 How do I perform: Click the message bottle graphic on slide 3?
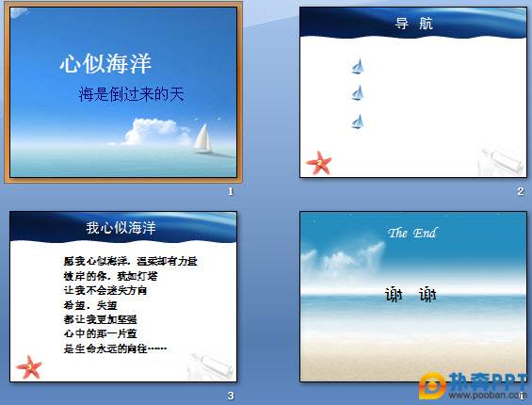[211, 366]
